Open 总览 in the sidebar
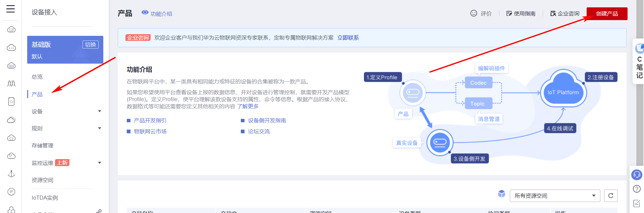644x213 pixels. coord(37,77)
